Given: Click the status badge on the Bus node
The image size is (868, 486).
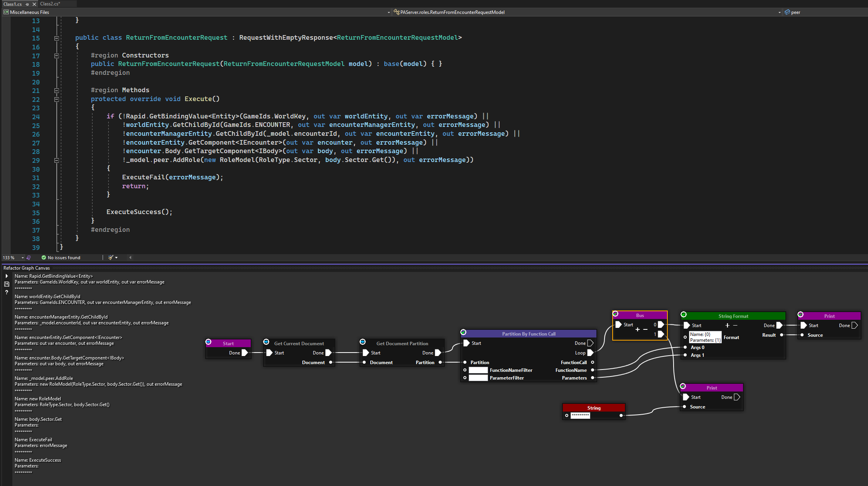Looking at the screenshot, I should click(x=615, y=314).
